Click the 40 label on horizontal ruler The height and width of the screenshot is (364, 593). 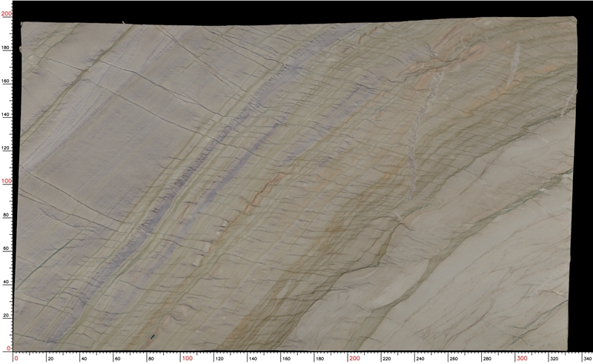pos(85,358)
